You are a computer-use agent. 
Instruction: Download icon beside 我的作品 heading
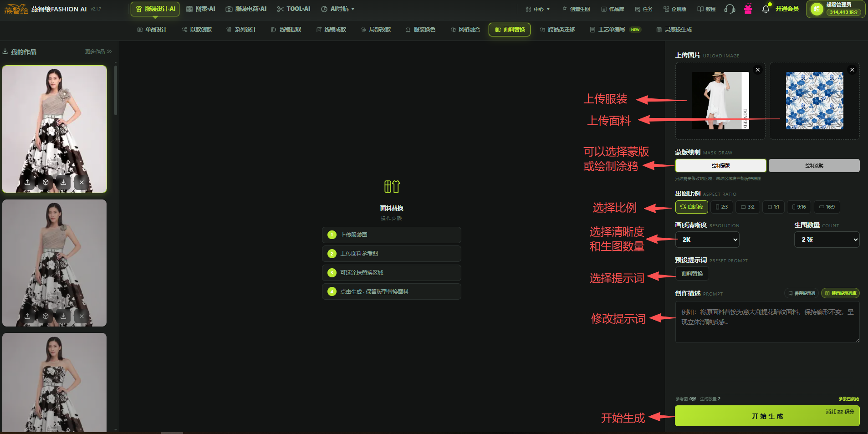(x=5, y=51)
